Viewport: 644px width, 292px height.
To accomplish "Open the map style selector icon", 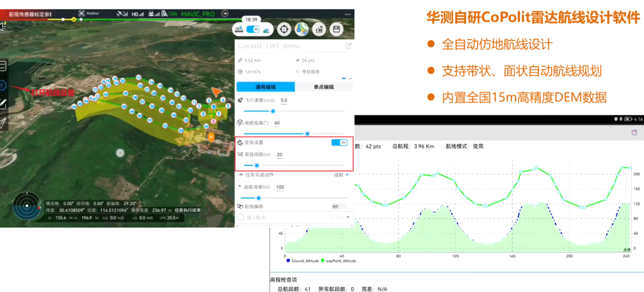I will coord(302,29).
